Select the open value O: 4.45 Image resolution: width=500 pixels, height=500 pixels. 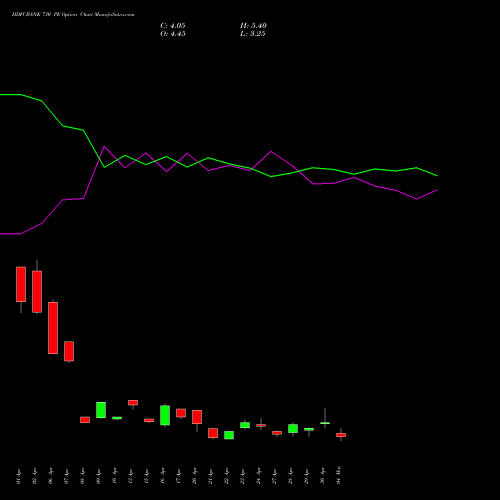pos(173,34)
